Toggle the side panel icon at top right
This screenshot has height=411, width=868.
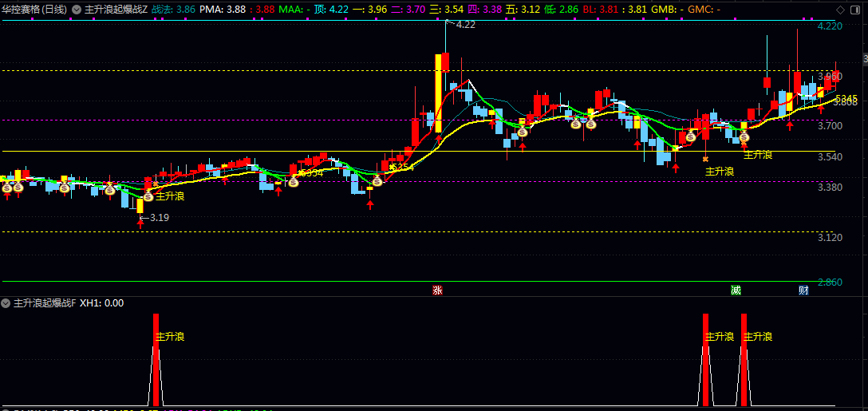[856, 10]
